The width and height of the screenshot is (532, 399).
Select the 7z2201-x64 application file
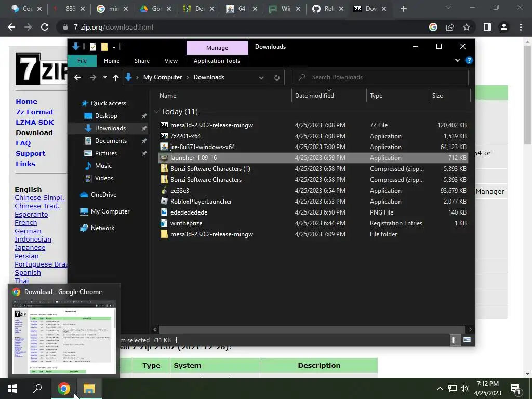(313, 136)
